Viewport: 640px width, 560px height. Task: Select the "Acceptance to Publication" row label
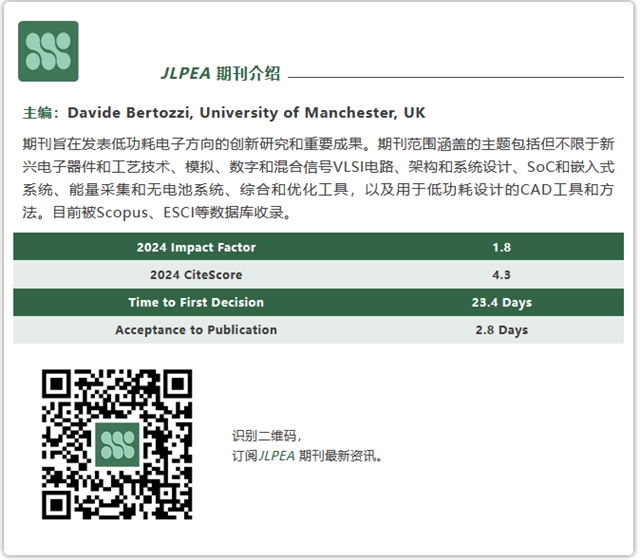196,330
